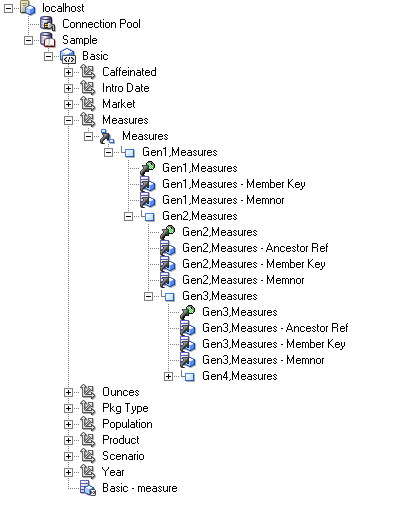Click the Gen1,Measures key icon with green dot
Screen dimensions: 400x510
(148, 168)
